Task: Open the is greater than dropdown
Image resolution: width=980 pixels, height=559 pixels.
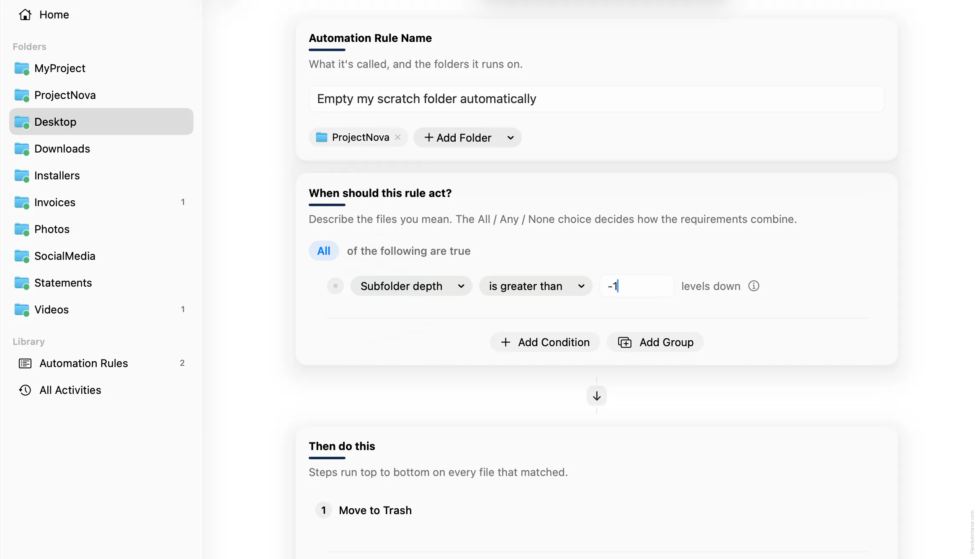Action: pyautogui.click(x=536, y=286)
